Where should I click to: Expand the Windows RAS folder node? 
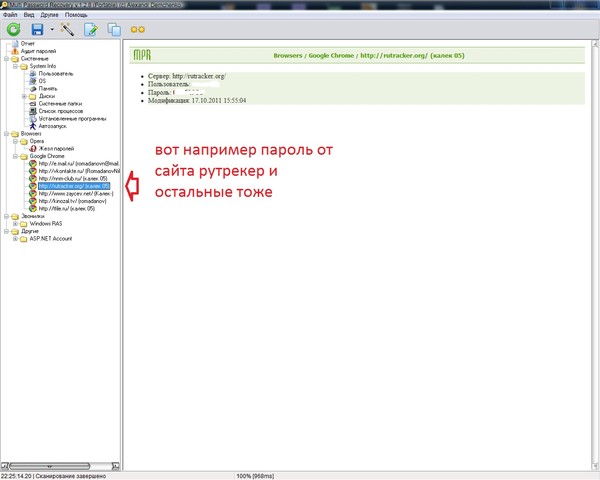(x=15, y=224)
